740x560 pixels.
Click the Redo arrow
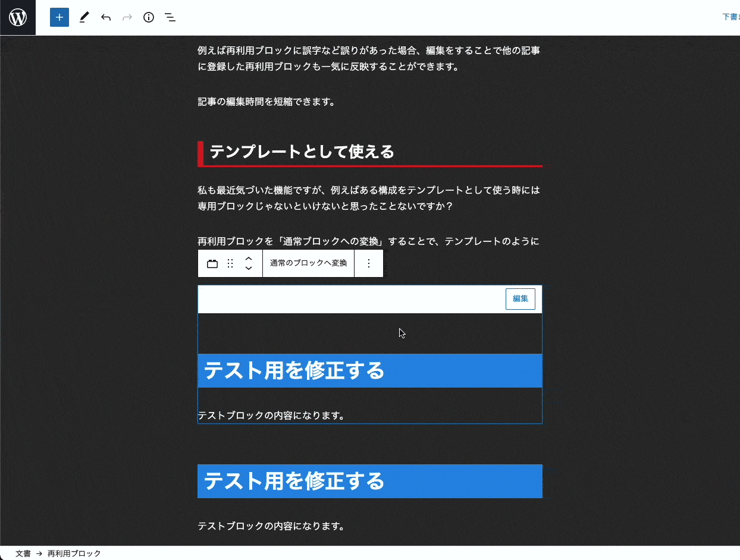click(x=127, y=17)
